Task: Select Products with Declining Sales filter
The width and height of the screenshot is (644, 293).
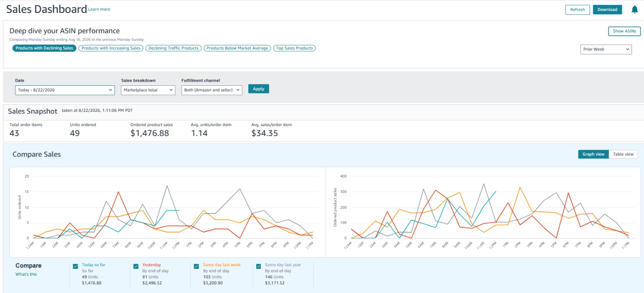Action: click(44, 48)
